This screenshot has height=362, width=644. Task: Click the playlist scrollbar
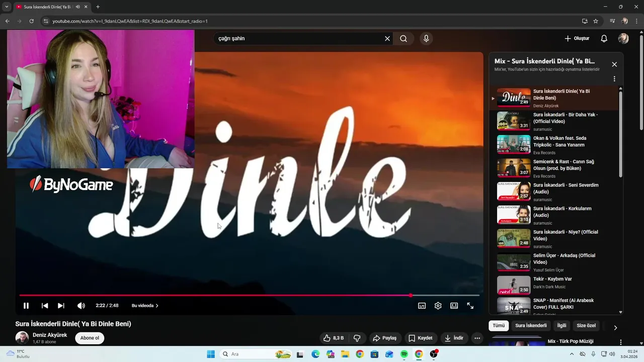[x=620, y=134]
